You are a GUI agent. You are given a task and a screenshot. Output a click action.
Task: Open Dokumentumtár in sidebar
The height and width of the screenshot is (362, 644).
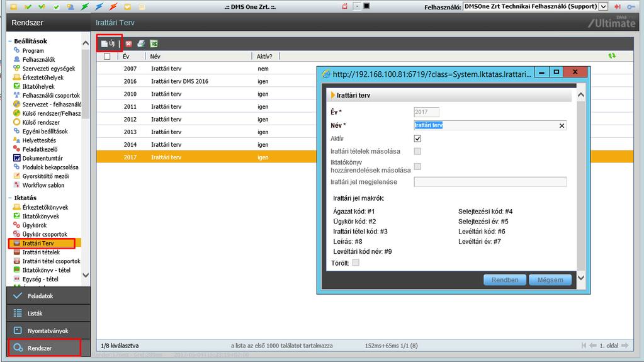click(x=42, y=158)
